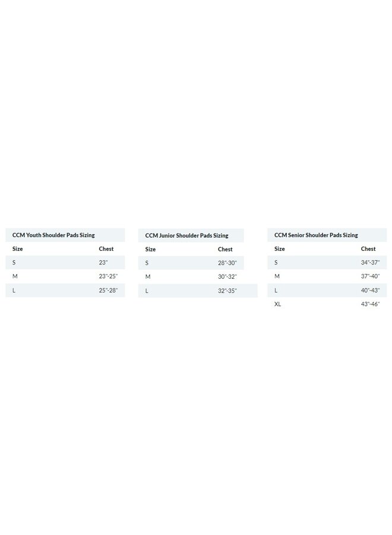Select the Chest column header in Senior table
The width and height of the screenshot is (392, 535).
point(368,249)
